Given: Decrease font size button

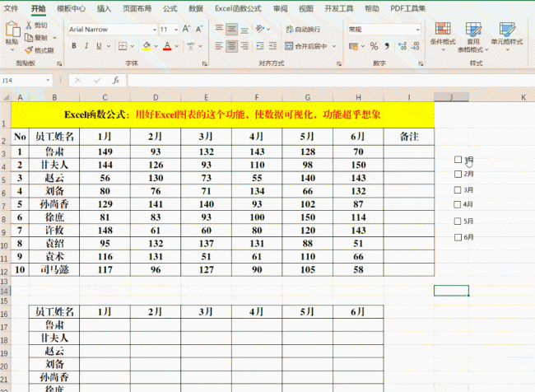Looking at the screenshot, I should [200, 29].
